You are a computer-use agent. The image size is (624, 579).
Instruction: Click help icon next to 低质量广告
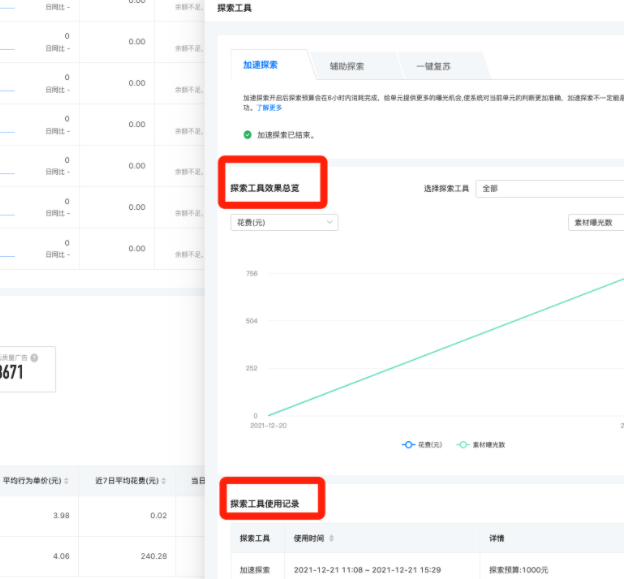pos(35,358)
